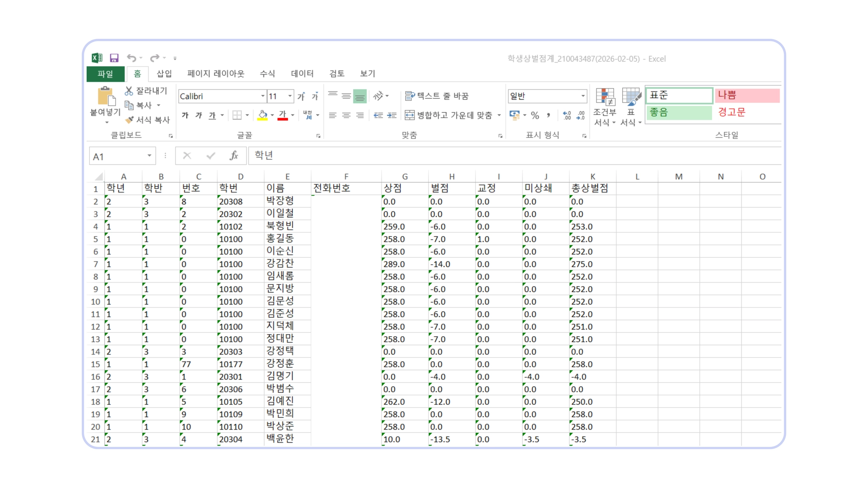
Task: Toggle bold (가) formatting button
Action: click(x=185, y=115)
